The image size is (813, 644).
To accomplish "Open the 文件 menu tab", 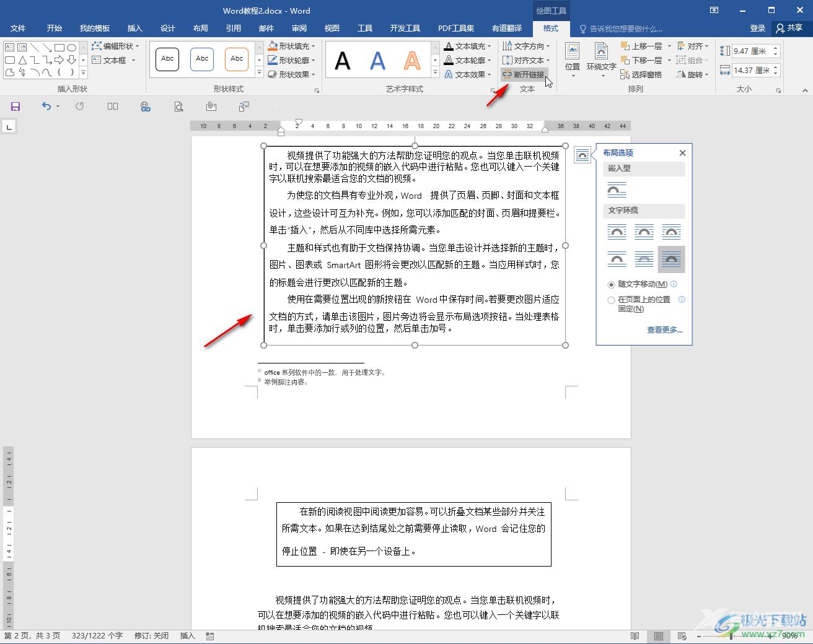I will [x=18, y=28].
